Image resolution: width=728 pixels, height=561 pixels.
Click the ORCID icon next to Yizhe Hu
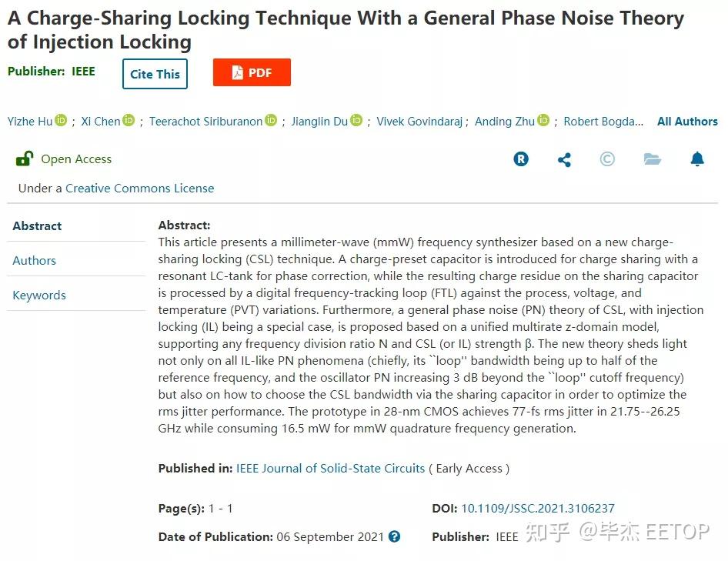(x=61, y=121)
